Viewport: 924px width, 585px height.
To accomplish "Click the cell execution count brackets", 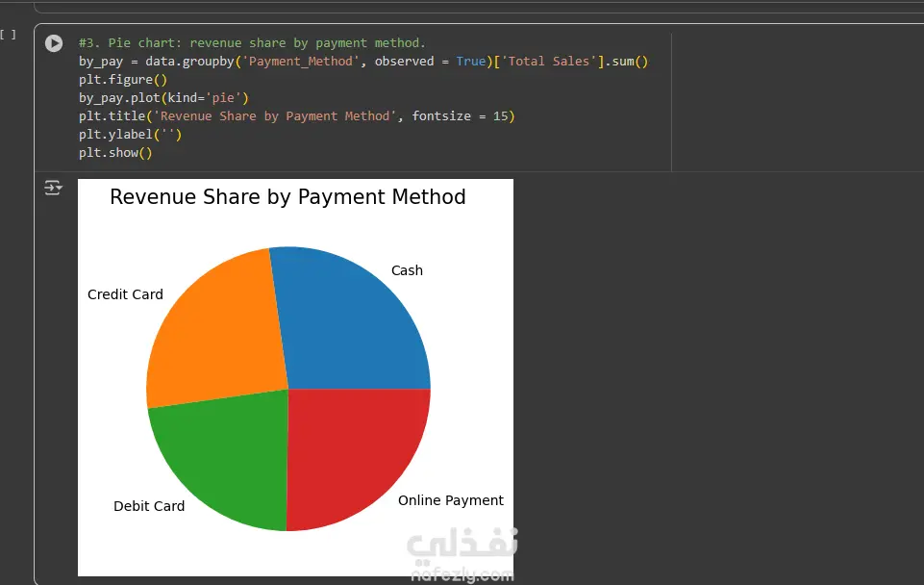I will [9, 35].
